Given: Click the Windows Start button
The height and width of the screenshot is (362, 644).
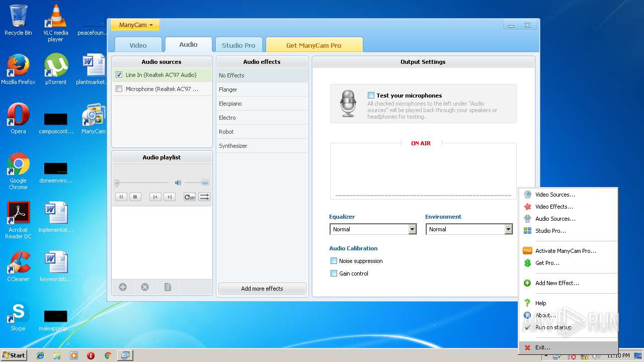Looking at the screenshot, I should coord(14,355).
